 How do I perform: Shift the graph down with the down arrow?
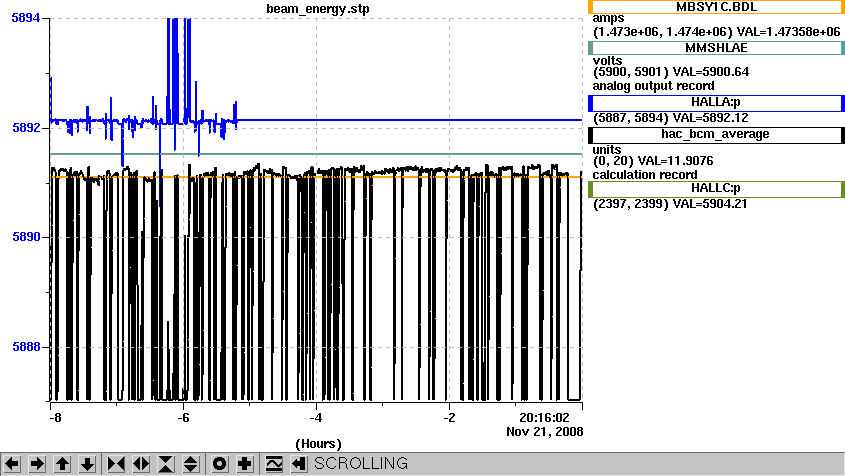tap(87, 464)
